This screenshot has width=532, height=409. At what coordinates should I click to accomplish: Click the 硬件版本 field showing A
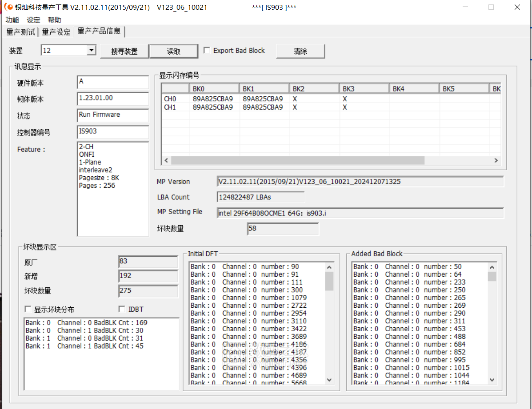click(x=113, y=82)
